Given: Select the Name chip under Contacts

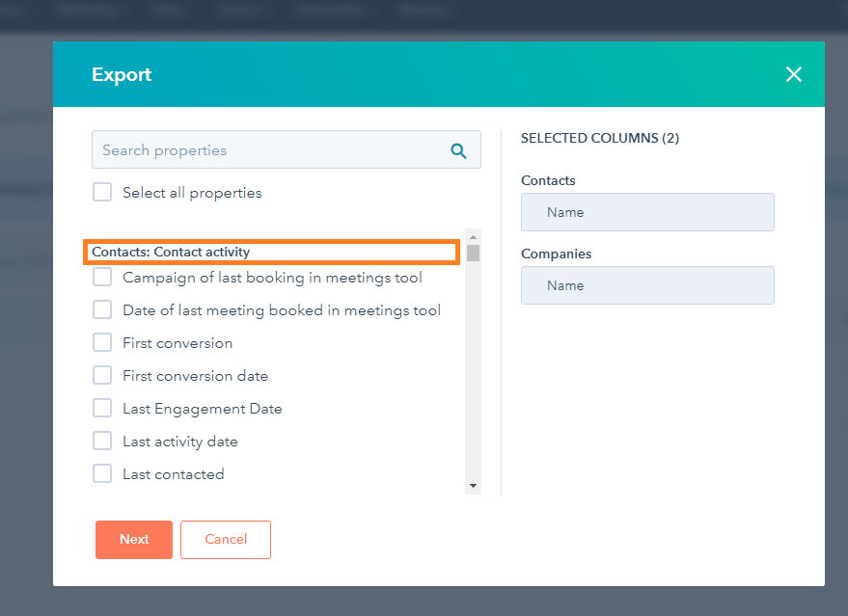Looking at the screenshot, I should pyautogui.click(x=646, y=211).
